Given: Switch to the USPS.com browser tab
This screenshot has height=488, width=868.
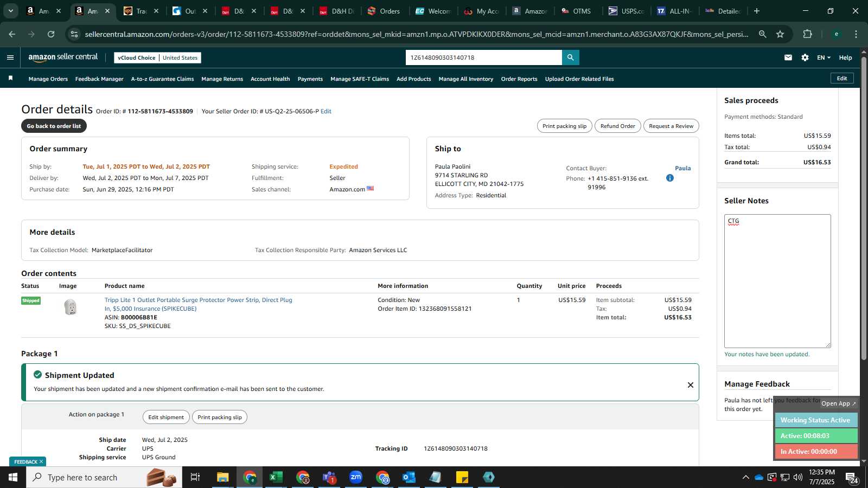Looking at the screenshot, I should click(627, 11).
